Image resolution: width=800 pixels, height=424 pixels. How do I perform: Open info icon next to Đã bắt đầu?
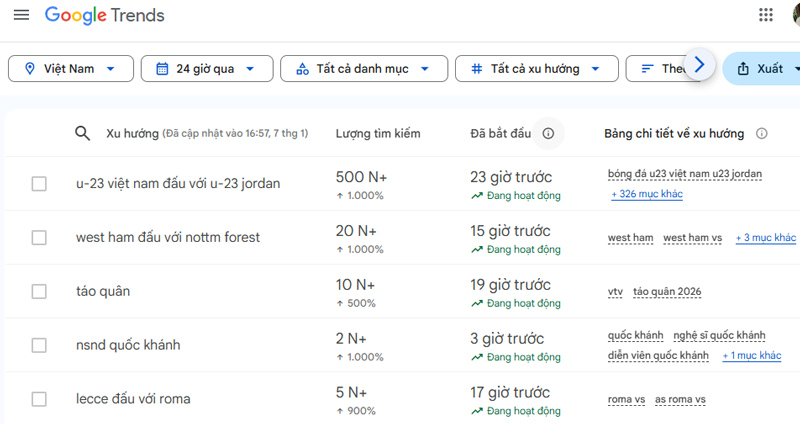548,134
